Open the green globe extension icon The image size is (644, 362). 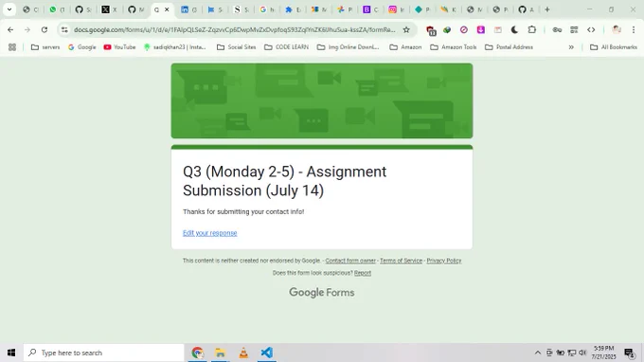[447, 29]
